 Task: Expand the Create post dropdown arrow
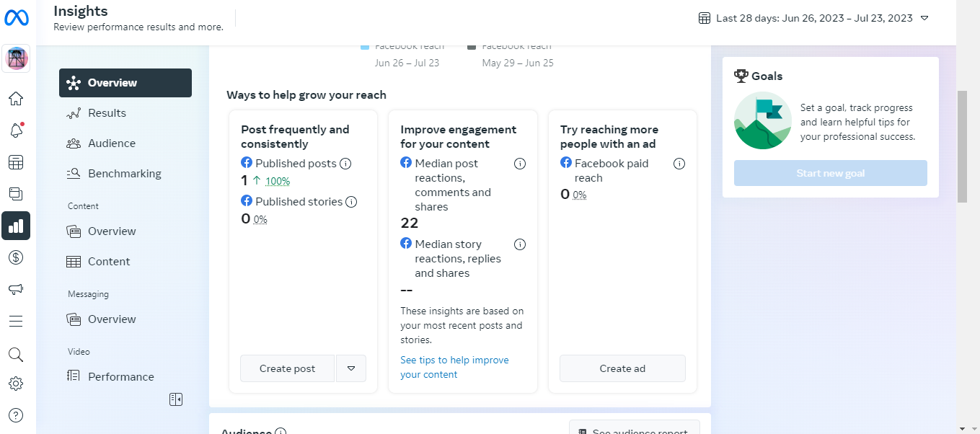[x=351, y=368]
